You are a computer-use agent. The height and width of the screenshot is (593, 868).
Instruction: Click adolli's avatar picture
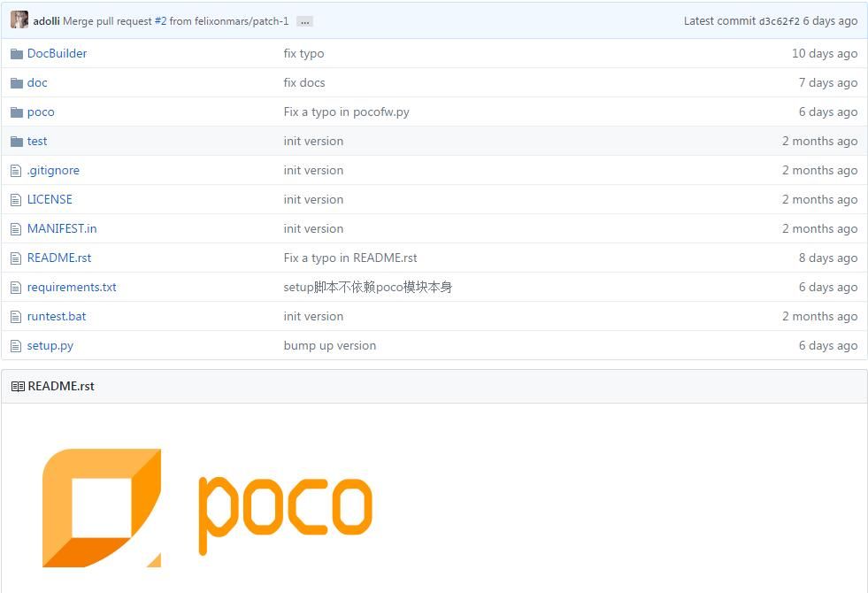(19, 19)
